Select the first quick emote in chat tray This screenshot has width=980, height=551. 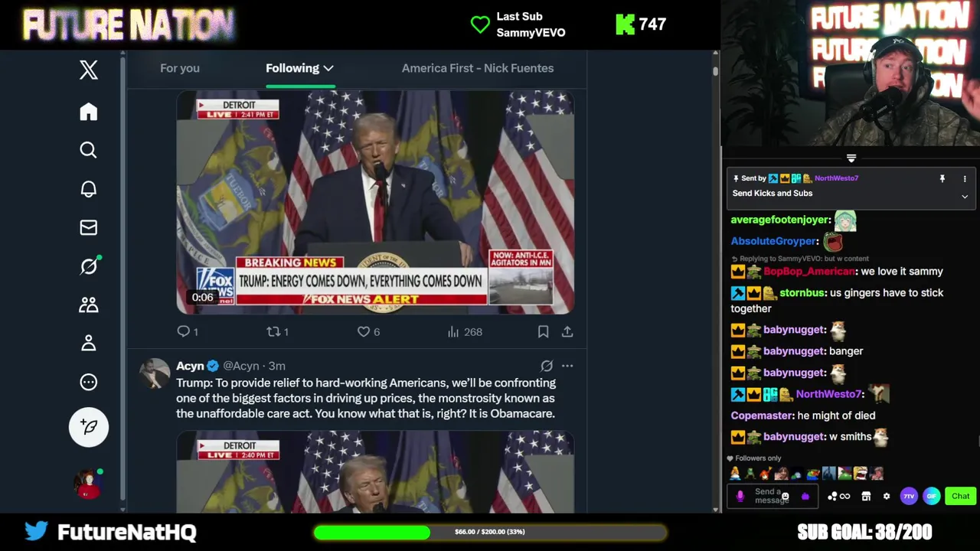pyautogui.click(x=735, y=474)
